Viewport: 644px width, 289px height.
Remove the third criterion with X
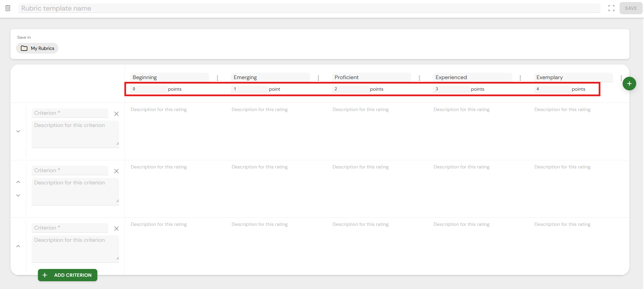click(x=116, y=229)
